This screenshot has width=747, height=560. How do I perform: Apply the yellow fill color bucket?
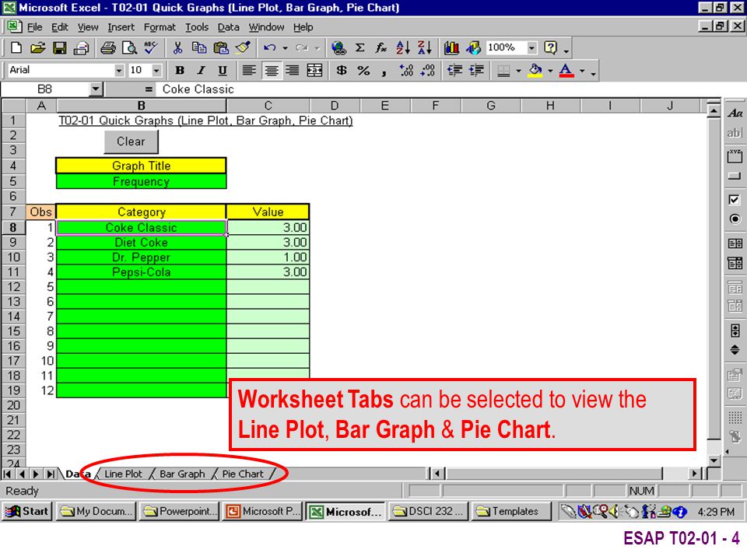(535, 71)
